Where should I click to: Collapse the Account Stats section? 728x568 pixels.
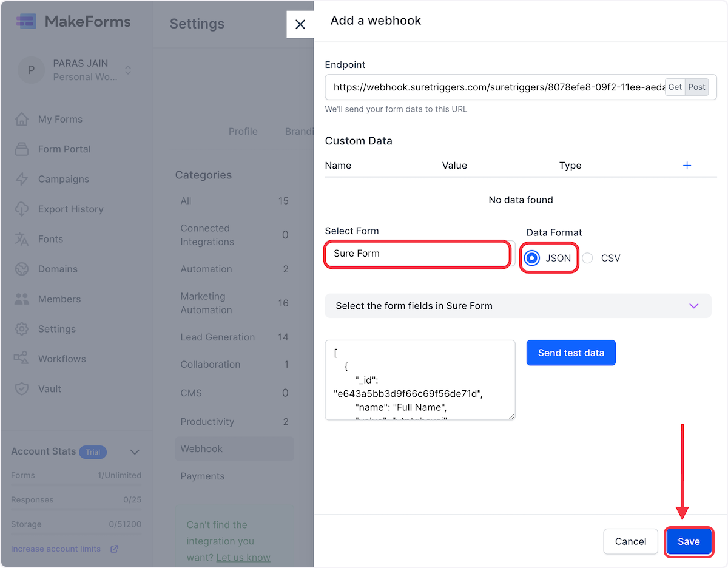click(135, 451)
